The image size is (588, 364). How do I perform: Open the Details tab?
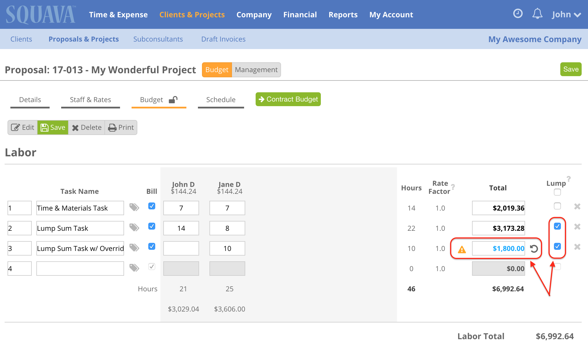pyautogui.click(x=30, y=100)
